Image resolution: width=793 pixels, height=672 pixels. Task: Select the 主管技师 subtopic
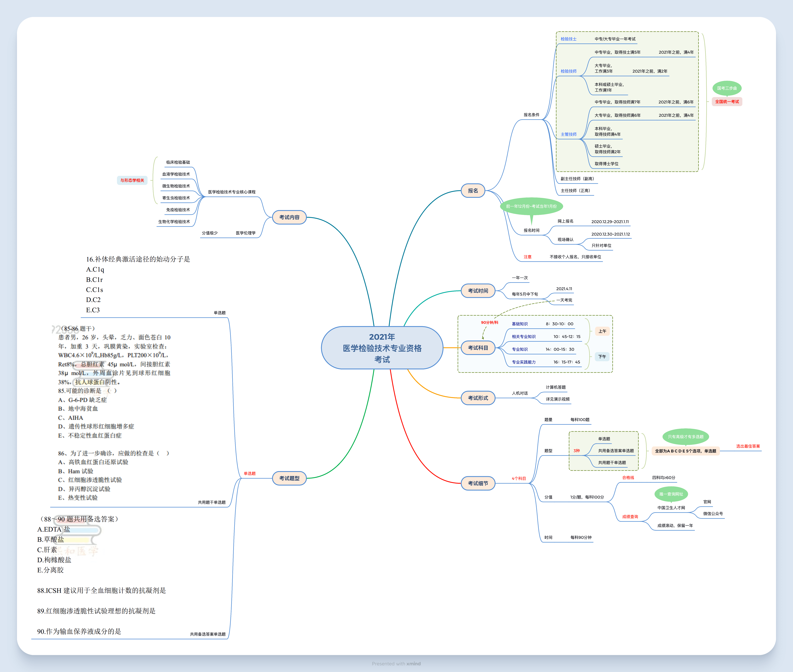coord(568,134)
